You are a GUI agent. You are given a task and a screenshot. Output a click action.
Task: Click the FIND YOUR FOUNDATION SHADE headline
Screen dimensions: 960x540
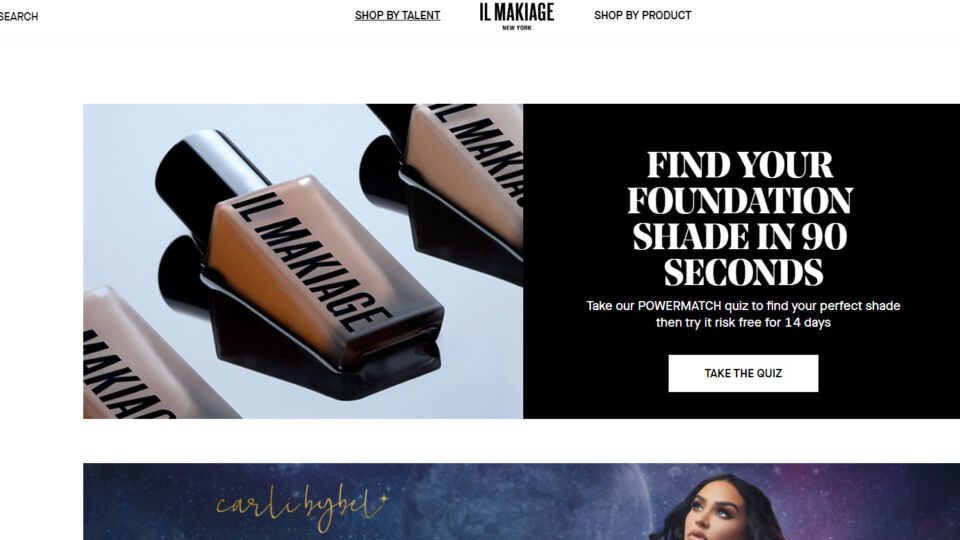pos(740,219)
